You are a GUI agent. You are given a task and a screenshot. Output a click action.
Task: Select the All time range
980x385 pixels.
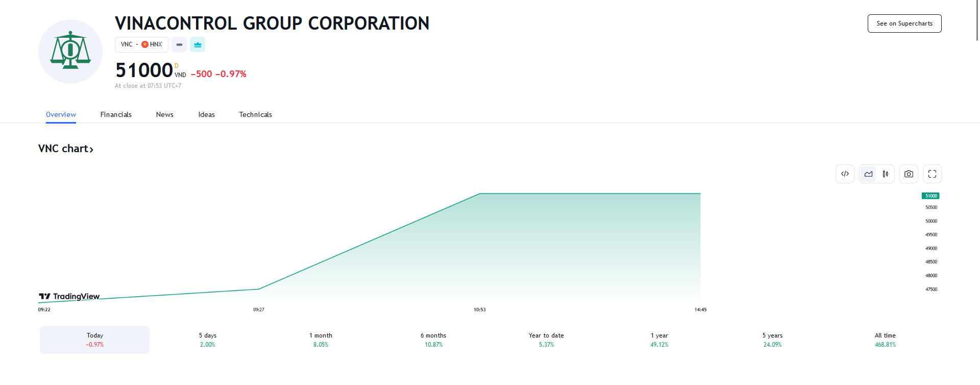click(x=885, y=340)
